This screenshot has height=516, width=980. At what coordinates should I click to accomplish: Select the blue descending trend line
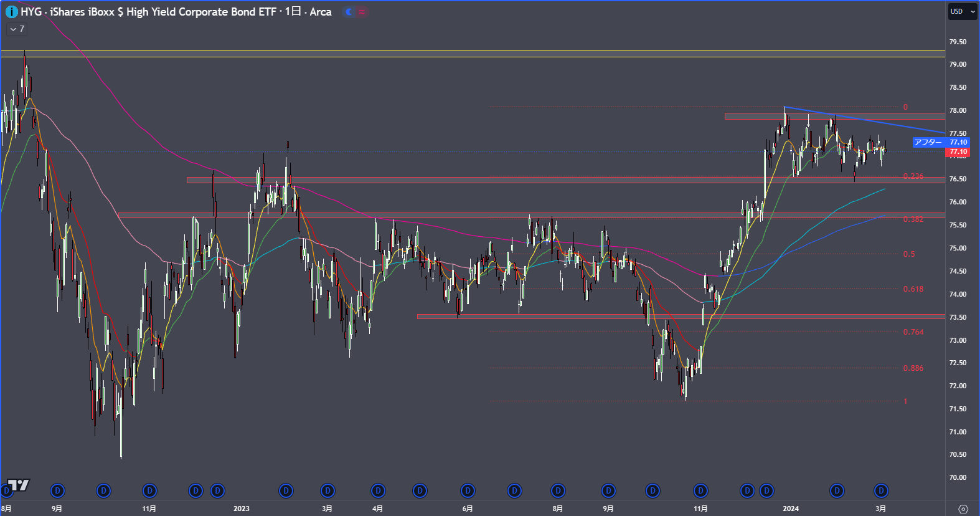click(865, 120)
